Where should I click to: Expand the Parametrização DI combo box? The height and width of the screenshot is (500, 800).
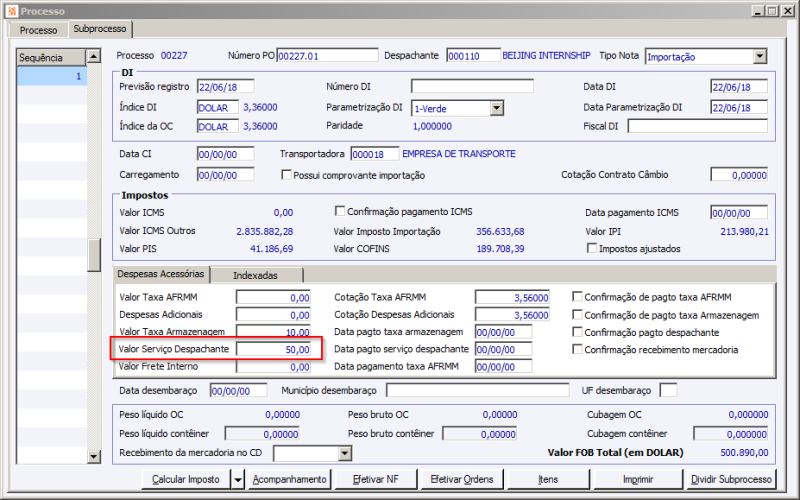[x=496, y=108]
